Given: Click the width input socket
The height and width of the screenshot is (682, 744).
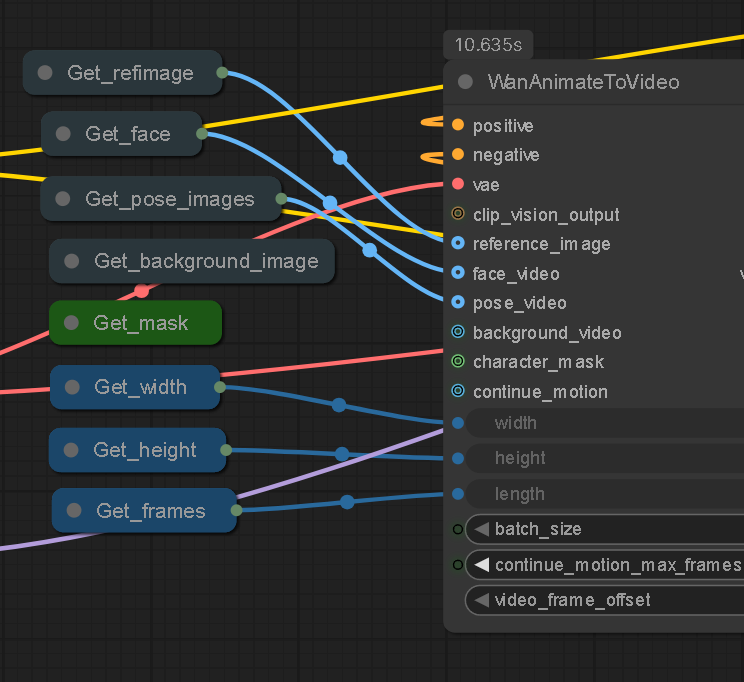Looking at the screenshot, I should tap(458, 423).
